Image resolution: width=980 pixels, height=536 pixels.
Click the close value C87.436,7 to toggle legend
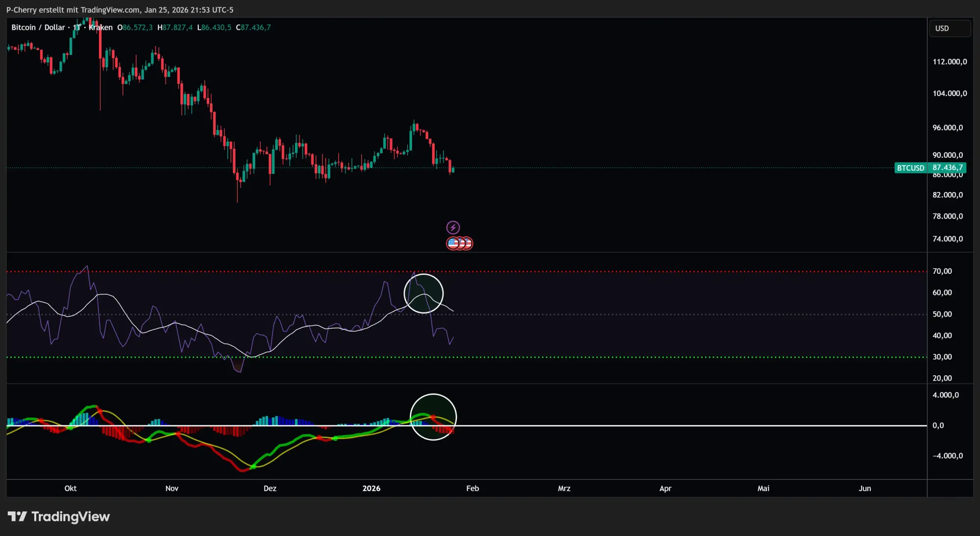pyautogui.click(x=253, y=27)
